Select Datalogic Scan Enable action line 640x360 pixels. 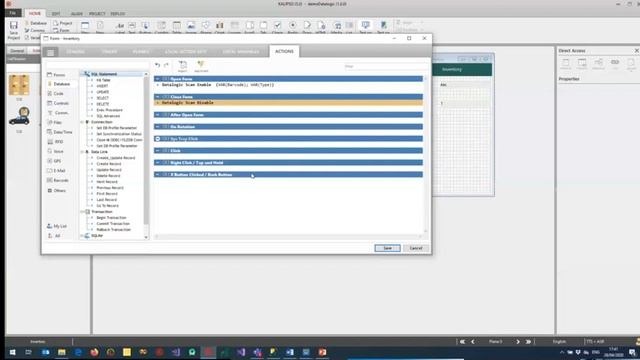pyautogui.click(x=288, y=85)
